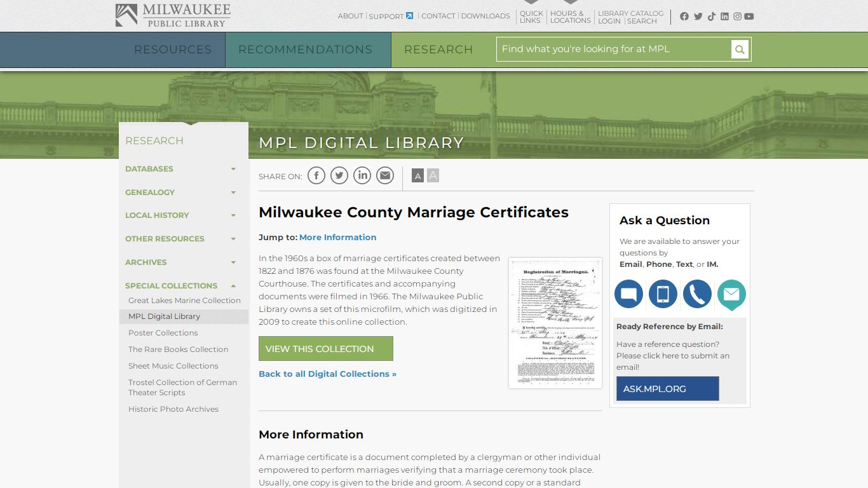Click the search magnifier button
The width and height of the screenshot is (868, 488).
(x=740, y=49)
